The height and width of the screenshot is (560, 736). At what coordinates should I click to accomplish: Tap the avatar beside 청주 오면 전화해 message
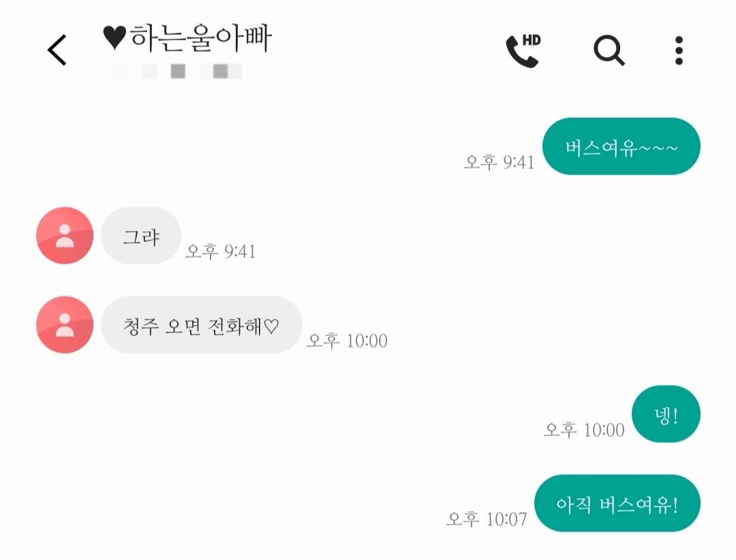pyautogui.click(x=65, y=324)
